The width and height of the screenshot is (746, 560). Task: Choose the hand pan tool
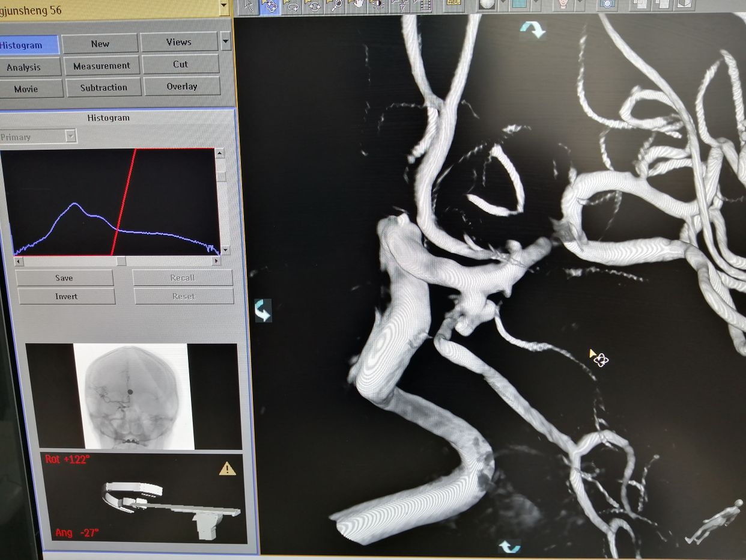[356, 5]
